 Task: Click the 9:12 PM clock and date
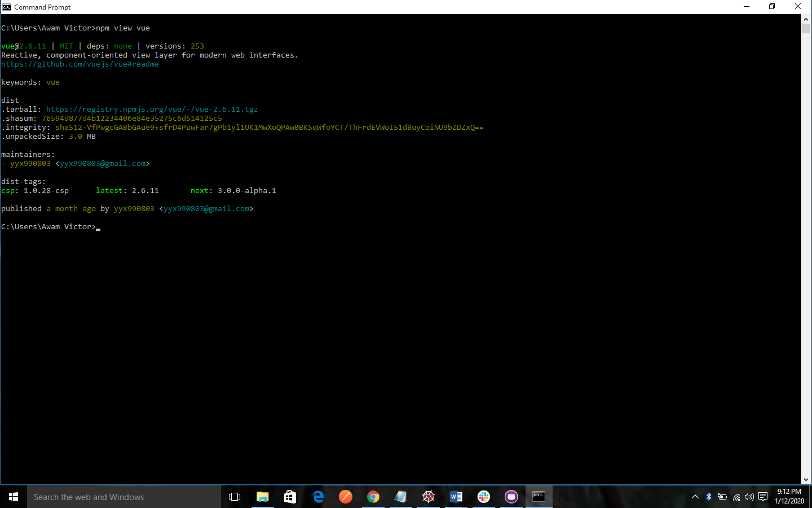point(789,497)
